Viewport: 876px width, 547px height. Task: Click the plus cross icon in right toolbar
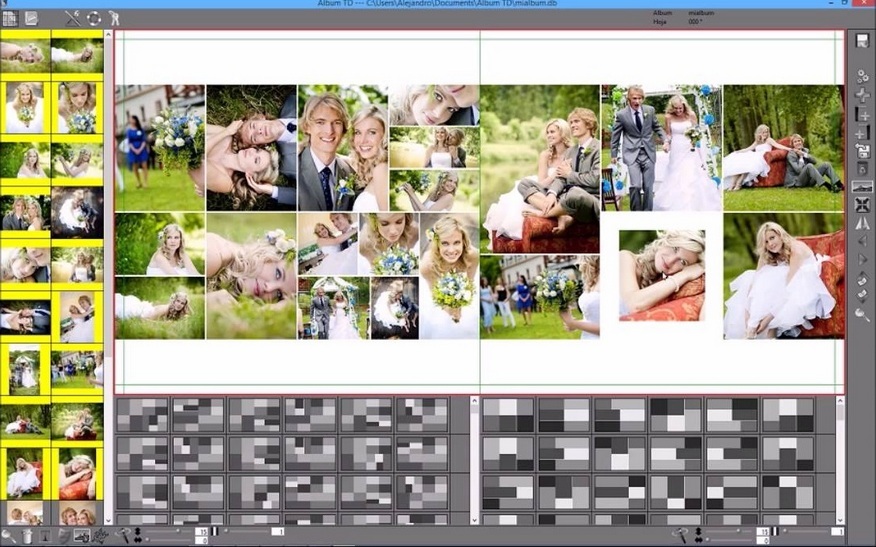[862, 95]
